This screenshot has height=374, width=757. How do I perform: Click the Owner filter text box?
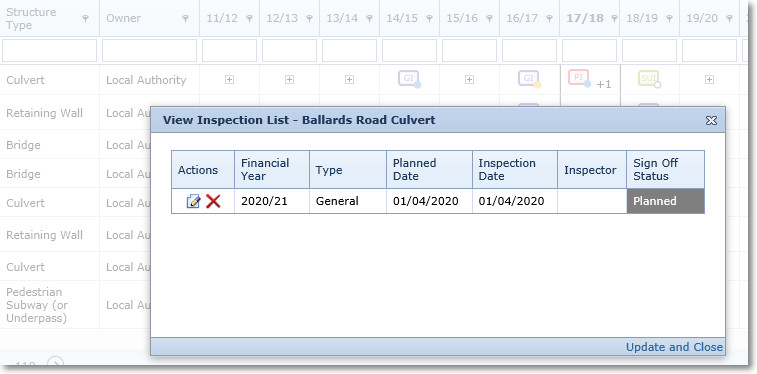click(150, 51)
